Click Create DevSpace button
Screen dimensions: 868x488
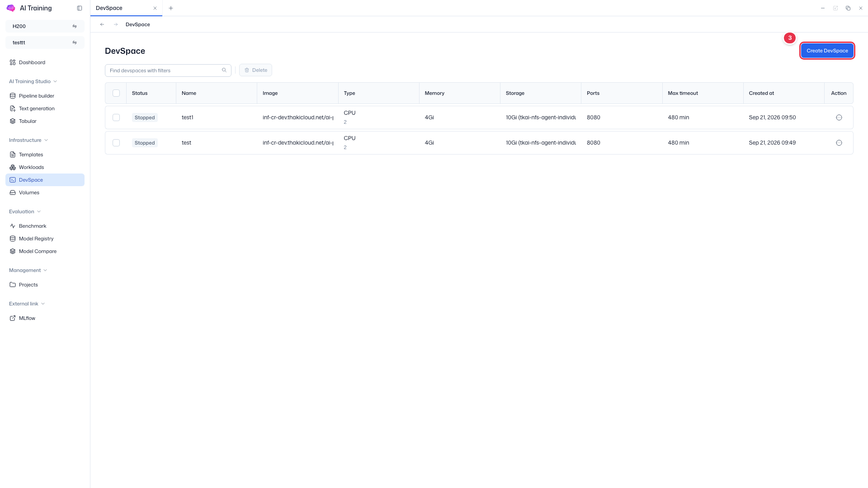click(x=827, y=51)
